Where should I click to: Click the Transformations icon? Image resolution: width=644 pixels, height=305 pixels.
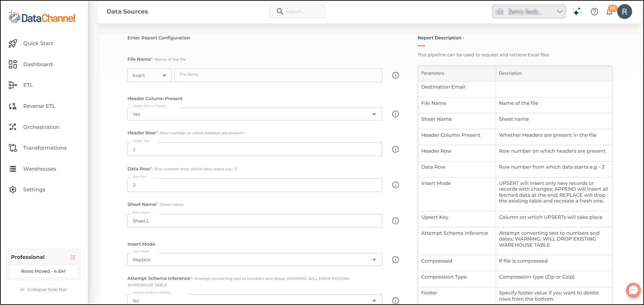13,148
